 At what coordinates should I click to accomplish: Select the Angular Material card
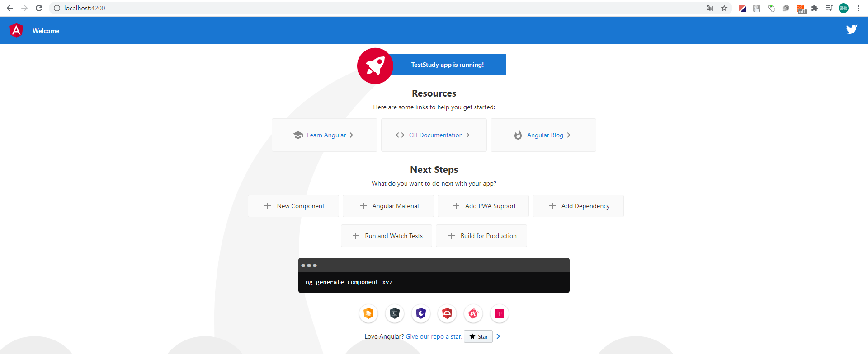pos(388,206)
